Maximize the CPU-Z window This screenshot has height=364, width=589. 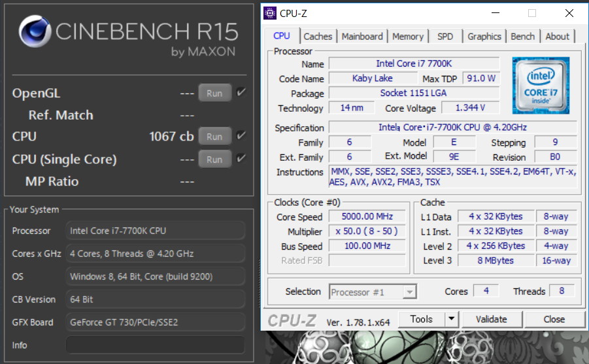click(532, 13)
